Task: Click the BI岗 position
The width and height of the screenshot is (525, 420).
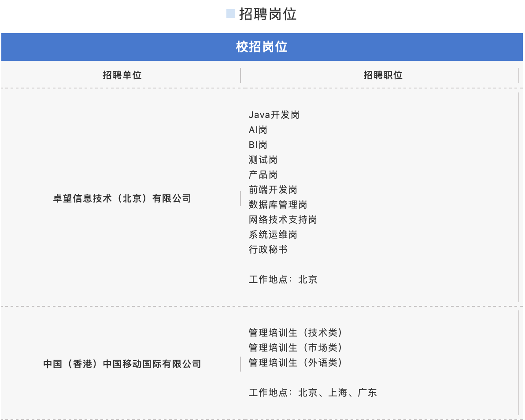Action: point(258,144)
